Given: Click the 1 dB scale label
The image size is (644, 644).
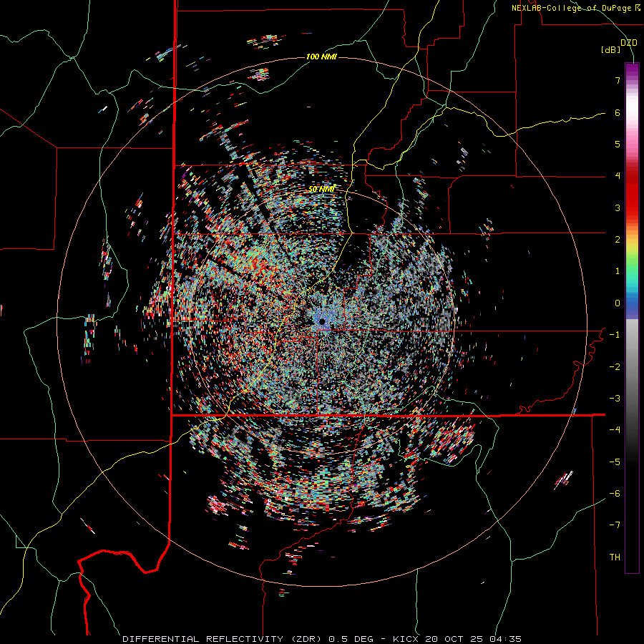Looking at the screenshot, I should (x=618, y=271).
